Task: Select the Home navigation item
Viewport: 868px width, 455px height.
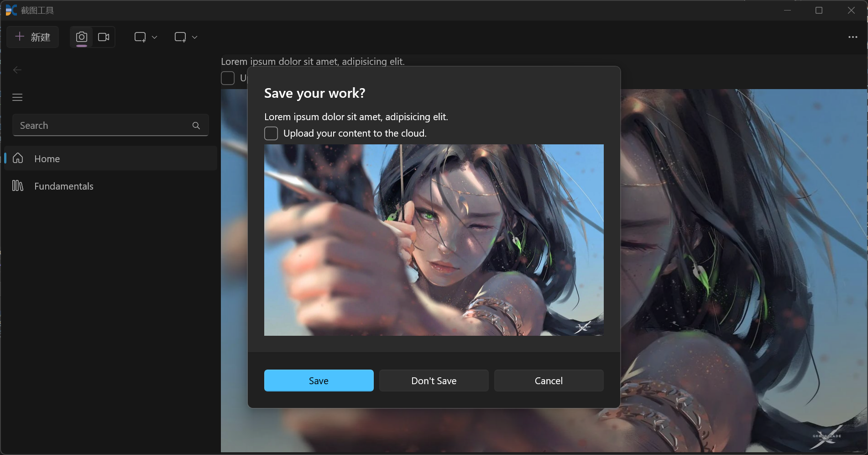Action: tap(110, 159)
